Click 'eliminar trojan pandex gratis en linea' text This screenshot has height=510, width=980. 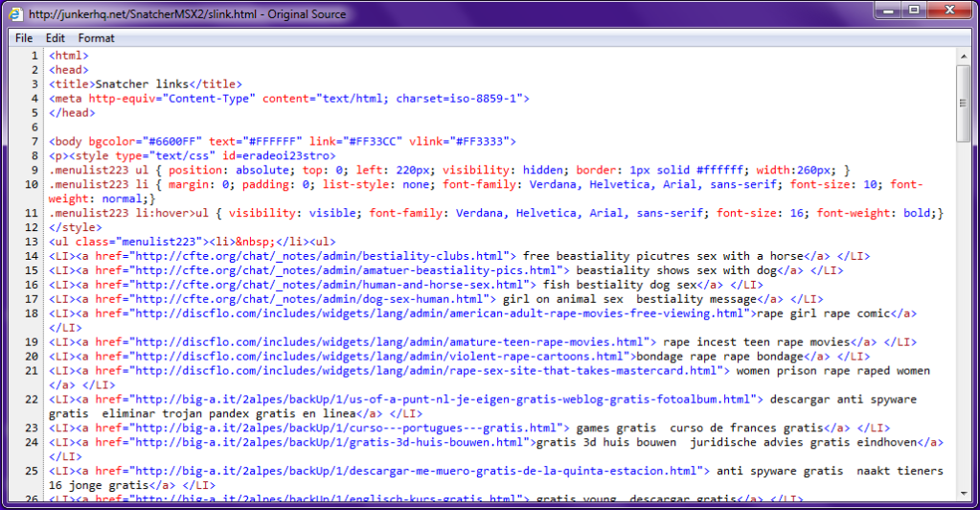pyautogui.click(x=229, y=414)
